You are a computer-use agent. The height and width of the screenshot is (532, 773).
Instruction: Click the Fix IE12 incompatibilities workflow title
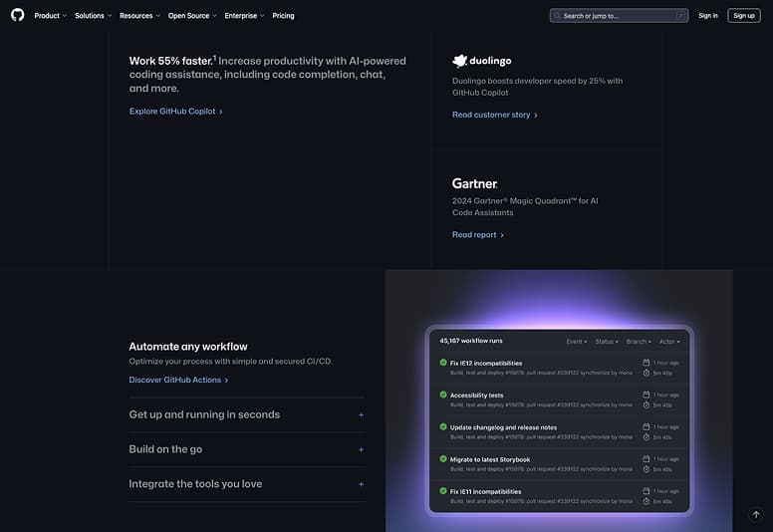[x=485, y=364]
